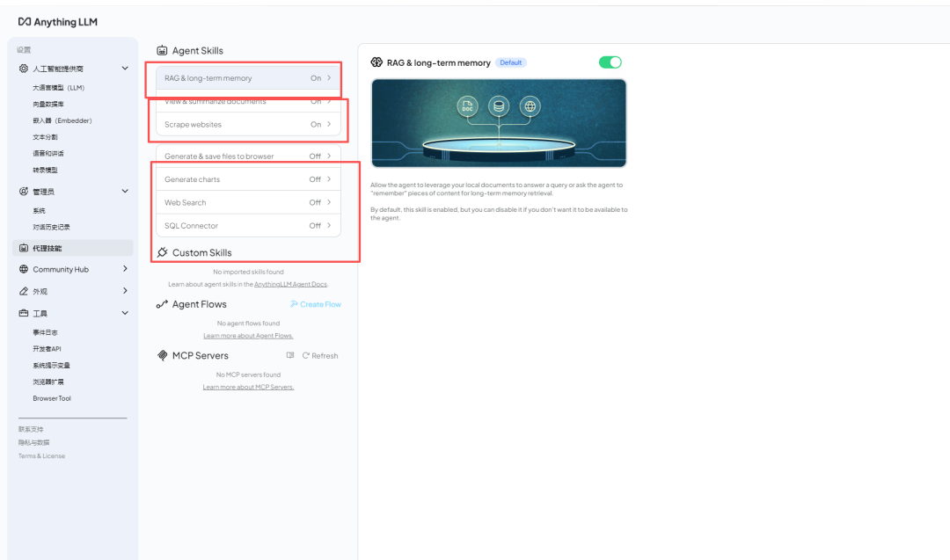
Task: Click the RAG memory illustration image
Action: 499,123
